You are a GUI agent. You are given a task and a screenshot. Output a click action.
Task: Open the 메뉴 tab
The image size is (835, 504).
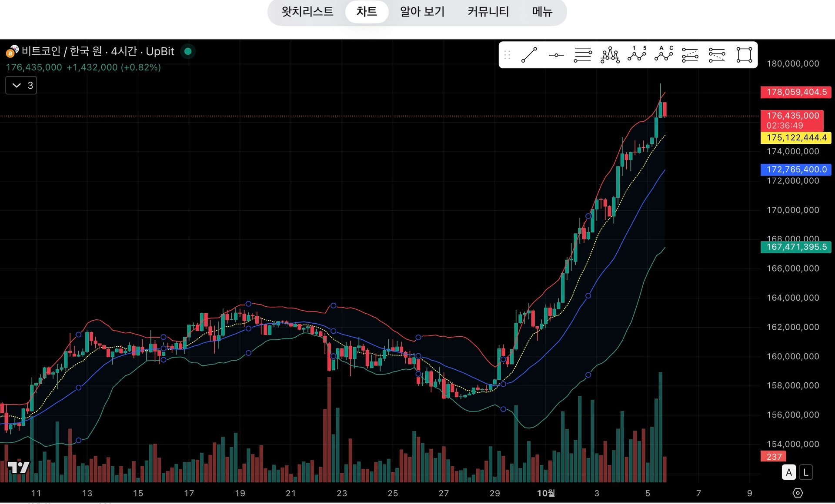click(542, 12)
